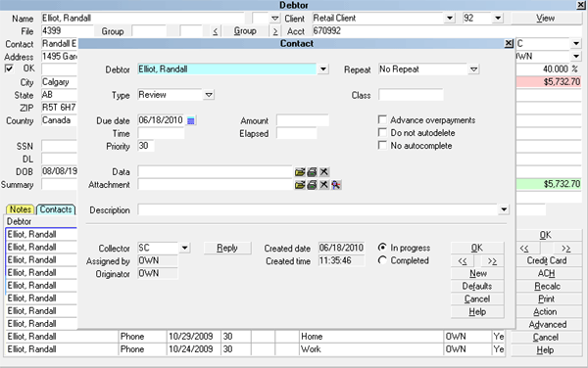Click into the Priority field showing 30
Image resolution: width=588 pixels, height=368 pixels.
[x=146, y=146]
